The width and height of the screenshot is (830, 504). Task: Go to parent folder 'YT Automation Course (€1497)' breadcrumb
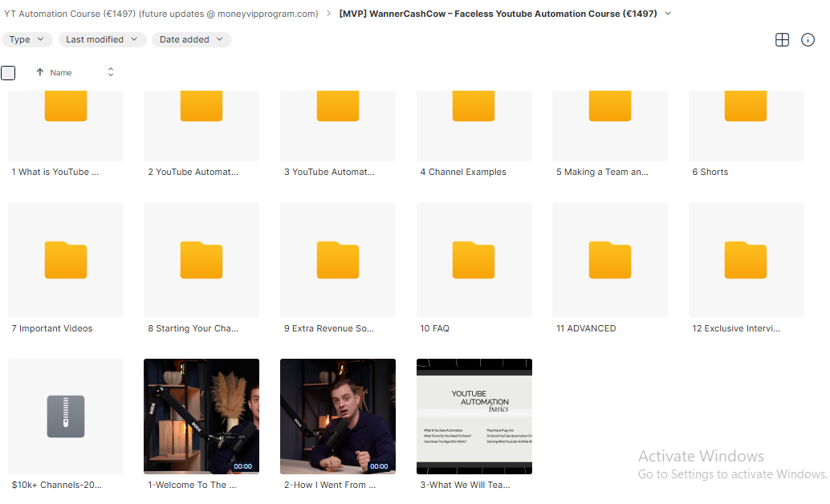tap(161, 13)
